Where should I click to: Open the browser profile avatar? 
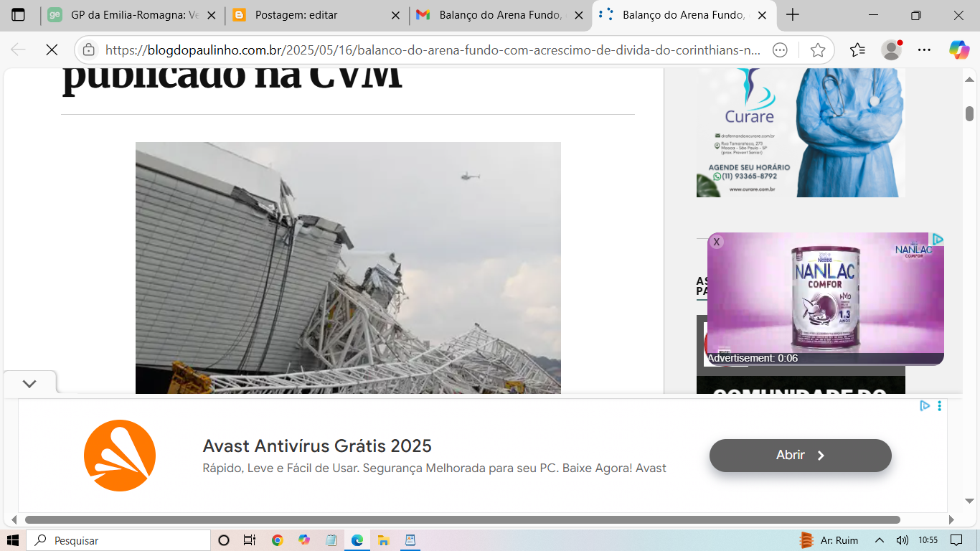[x=891, y=50]
